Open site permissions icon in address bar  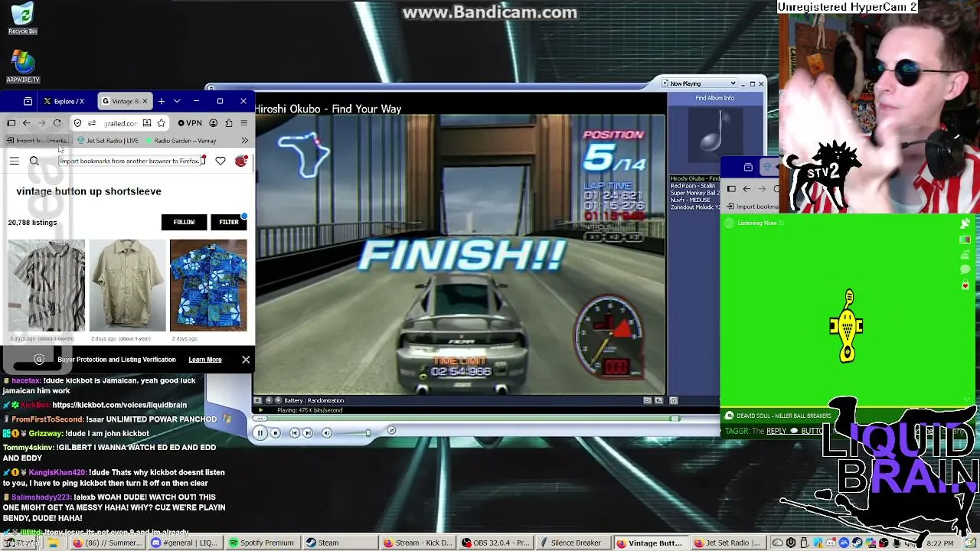pos(91,123)
